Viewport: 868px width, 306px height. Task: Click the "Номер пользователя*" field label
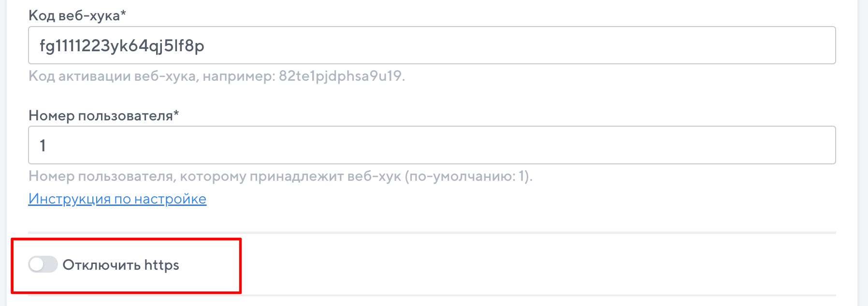tap(103, 116)
